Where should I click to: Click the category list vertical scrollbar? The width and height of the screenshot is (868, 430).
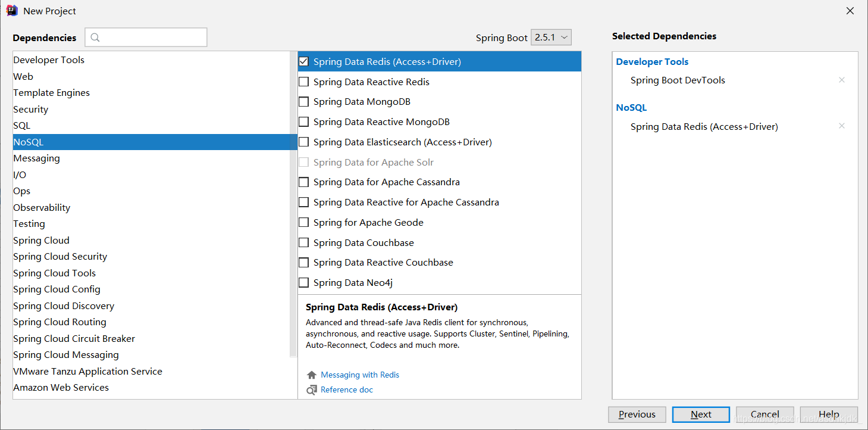[293, 204]
